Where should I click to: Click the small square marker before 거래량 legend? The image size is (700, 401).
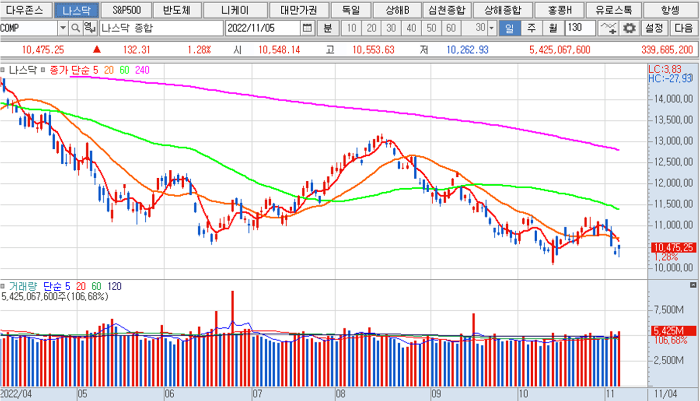3,286
